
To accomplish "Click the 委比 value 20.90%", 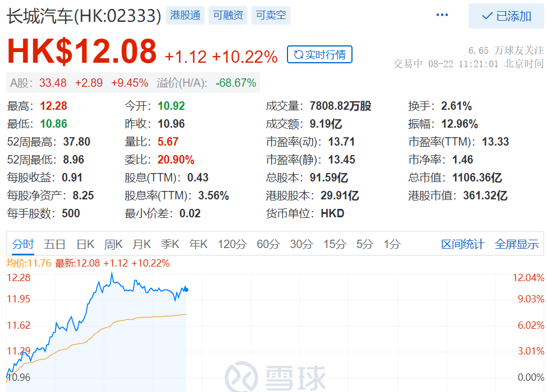I will pyautogui.click(x=175, y=160).
